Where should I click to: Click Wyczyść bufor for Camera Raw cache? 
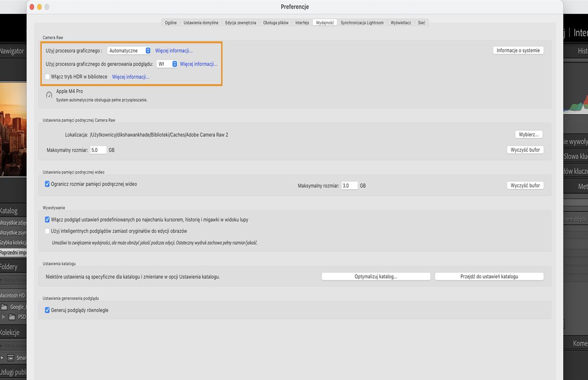[x=525, y=150]
